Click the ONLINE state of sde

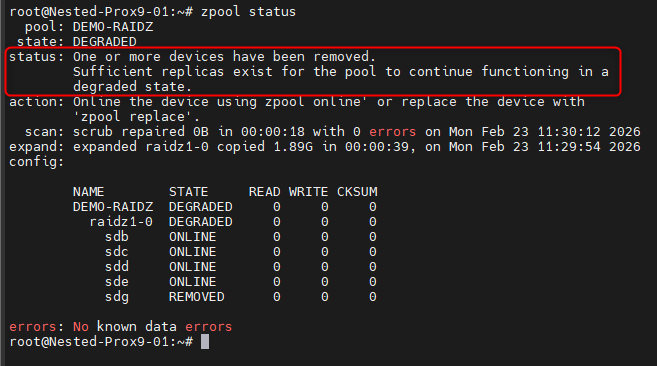coord(193,282)
